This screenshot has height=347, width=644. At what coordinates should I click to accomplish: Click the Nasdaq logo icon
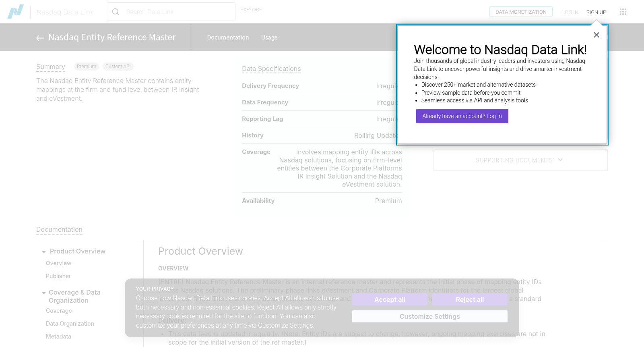pyautogui.click(x=16, y=12)
